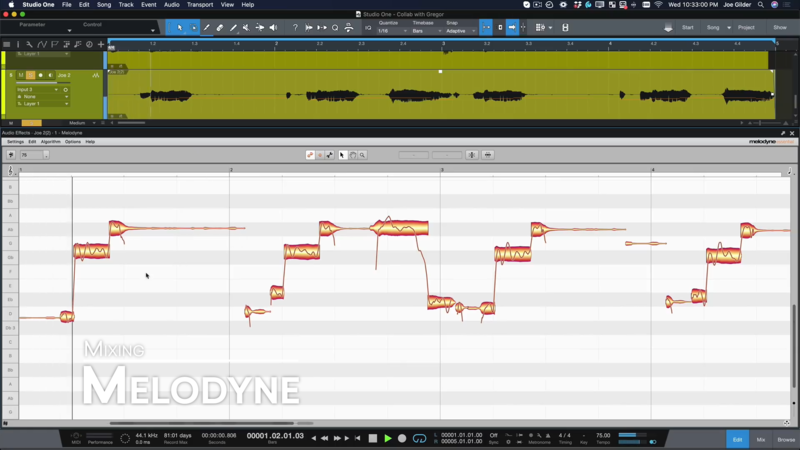This screenshot has width=800, height=450.
Task: Open the Song menu in menu bar
Action: pyautogui.click(x=104, y=5)
